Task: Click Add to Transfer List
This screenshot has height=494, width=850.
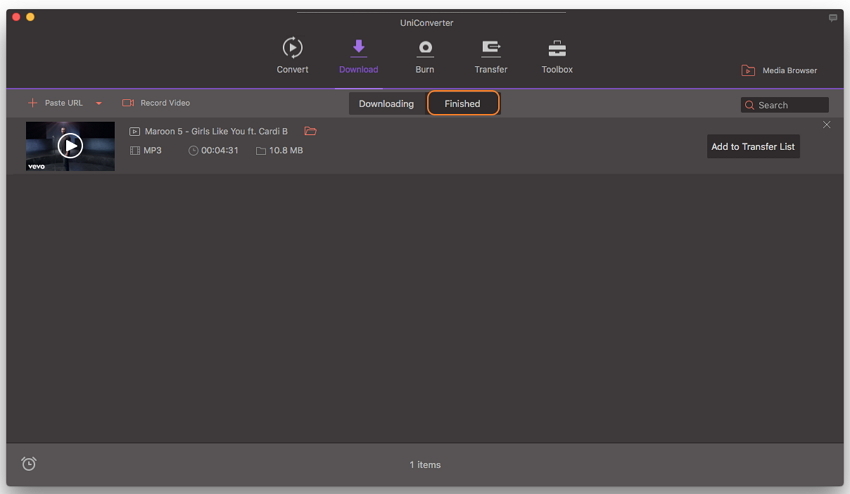Action: coord(753,146)
